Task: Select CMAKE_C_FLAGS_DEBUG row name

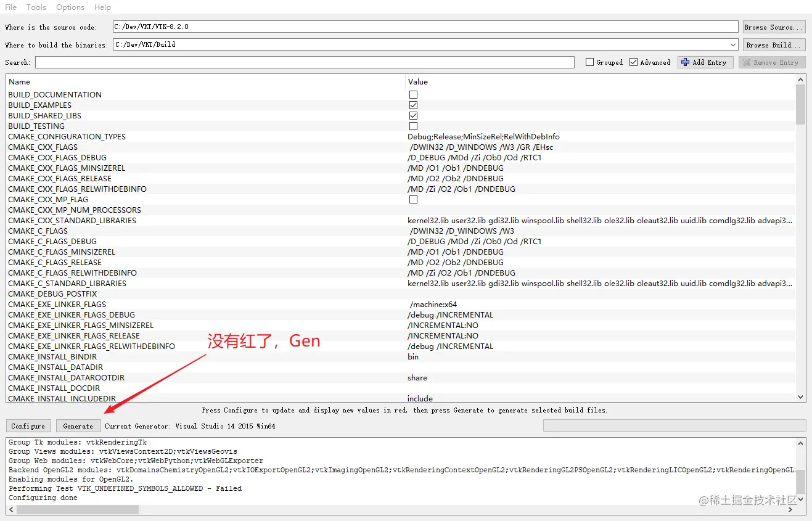Action: tap(52, 241)
